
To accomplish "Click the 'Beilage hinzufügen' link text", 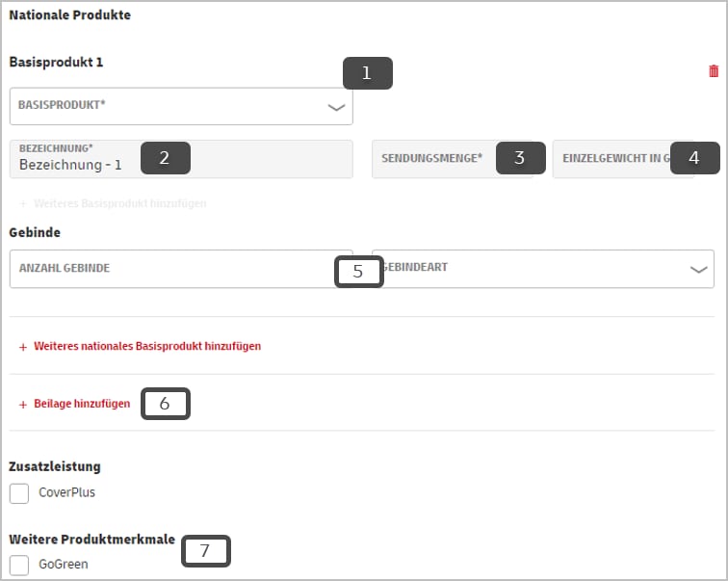I will tap(82, 405).
